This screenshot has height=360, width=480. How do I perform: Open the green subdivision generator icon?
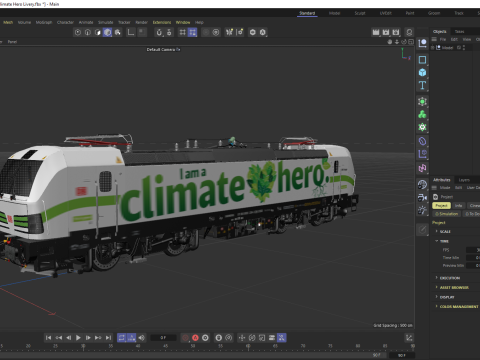point(422,101)
